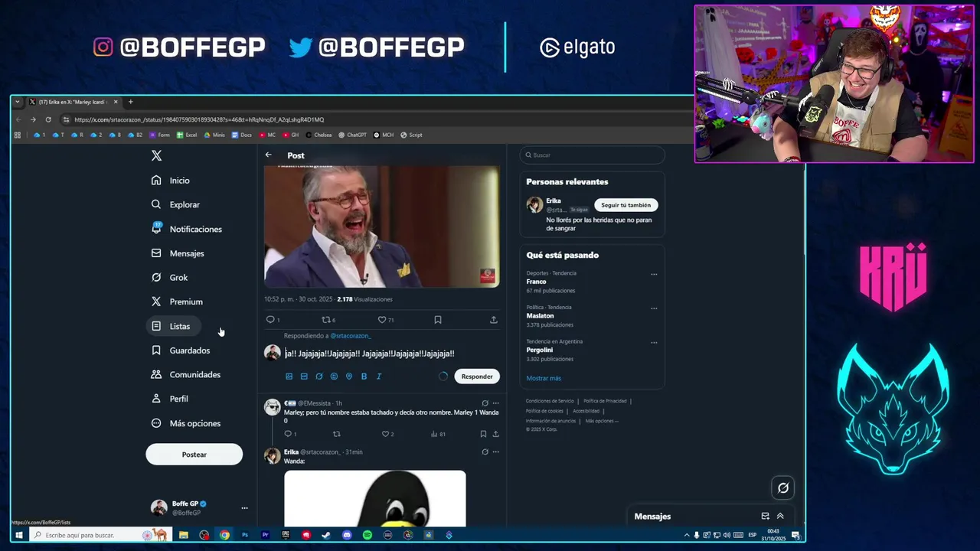Toggle bold formatting in the reply

(364, 377)
